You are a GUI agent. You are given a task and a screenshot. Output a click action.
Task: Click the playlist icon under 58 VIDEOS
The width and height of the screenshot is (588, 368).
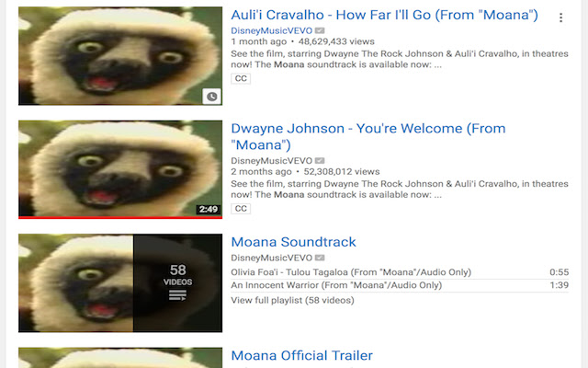coord(177,295)
